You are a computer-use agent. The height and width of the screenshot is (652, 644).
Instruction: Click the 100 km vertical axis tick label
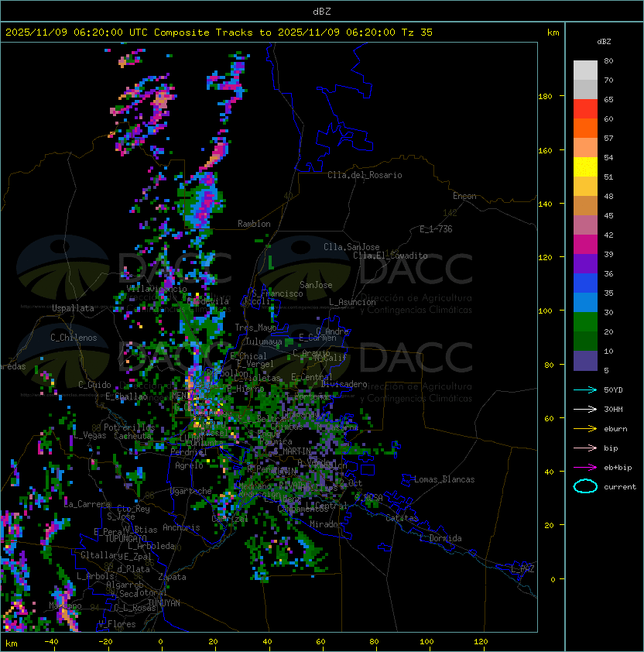click(x=545, y=311)
